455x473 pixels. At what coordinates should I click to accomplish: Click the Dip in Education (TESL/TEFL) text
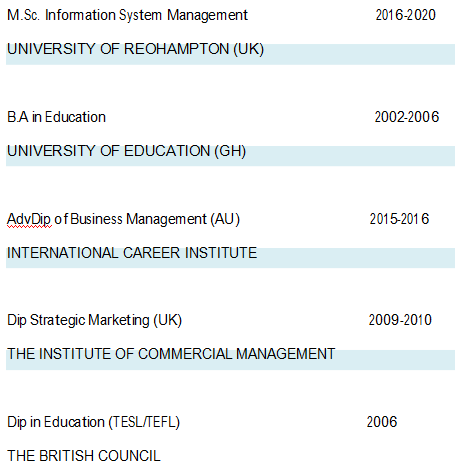pyautogui.click(x=94, y=423)
